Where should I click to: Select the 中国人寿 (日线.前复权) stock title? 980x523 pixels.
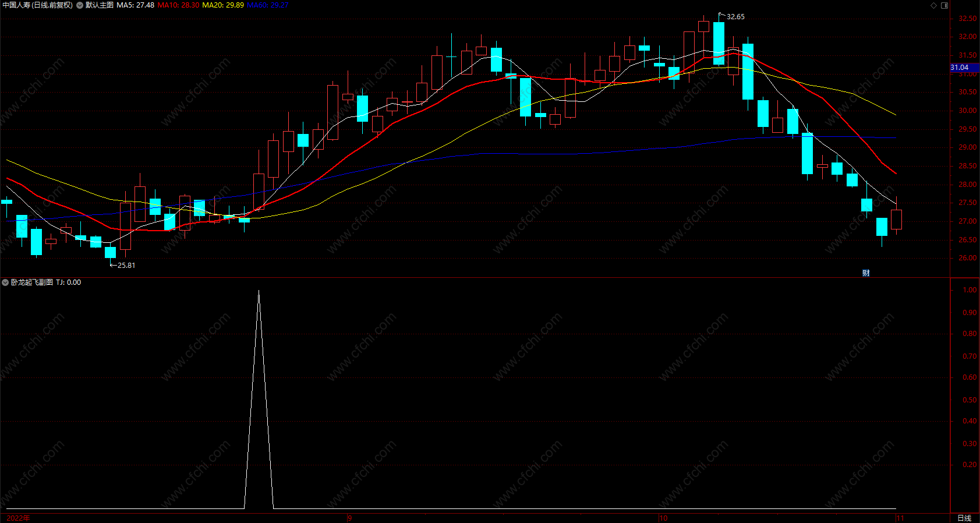[x=38, y=5]
